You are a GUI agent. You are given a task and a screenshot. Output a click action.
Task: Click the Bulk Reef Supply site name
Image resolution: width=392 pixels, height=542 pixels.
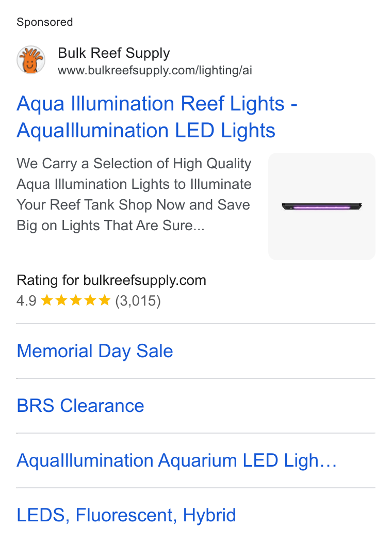point(113,53)
